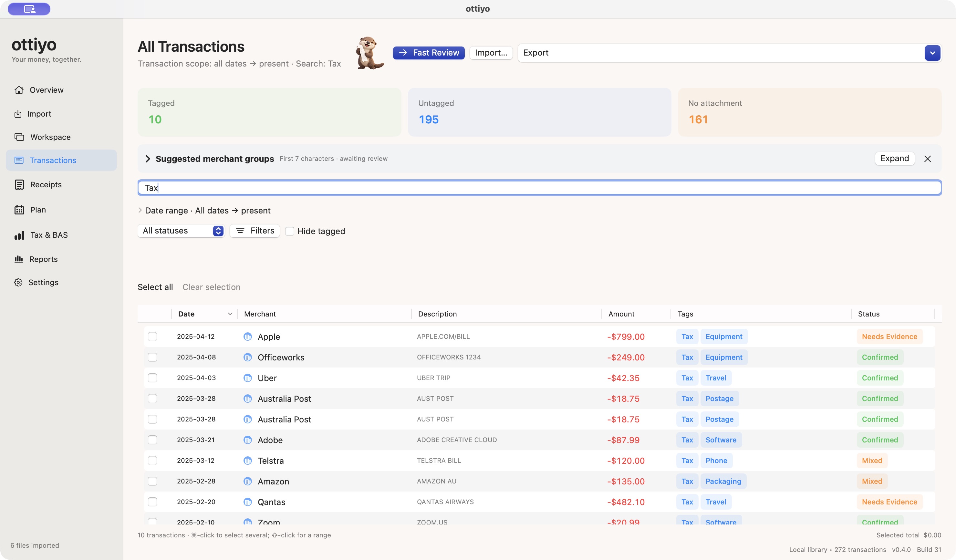Click the Settings gear icon
This screenshot has height=560, width=956.
coord(18,282)
